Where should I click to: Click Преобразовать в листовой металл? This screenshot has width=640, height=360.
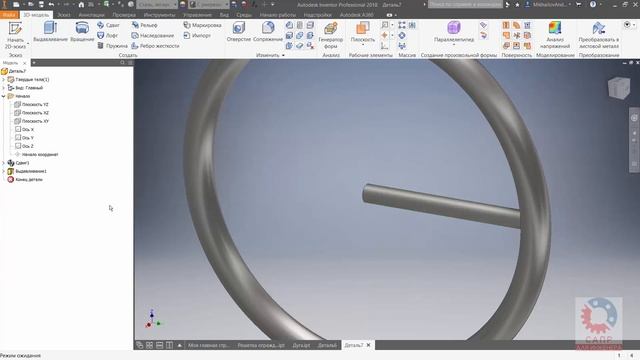point(598,36)
